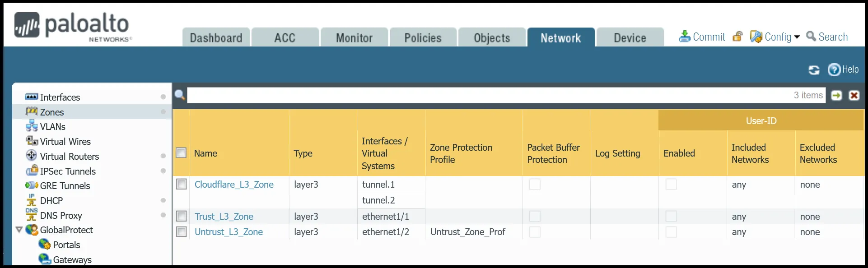Viewport: 868px width, 268px height.
Task: Click the Virtual Routers sidebar icon
Action: 31,156
